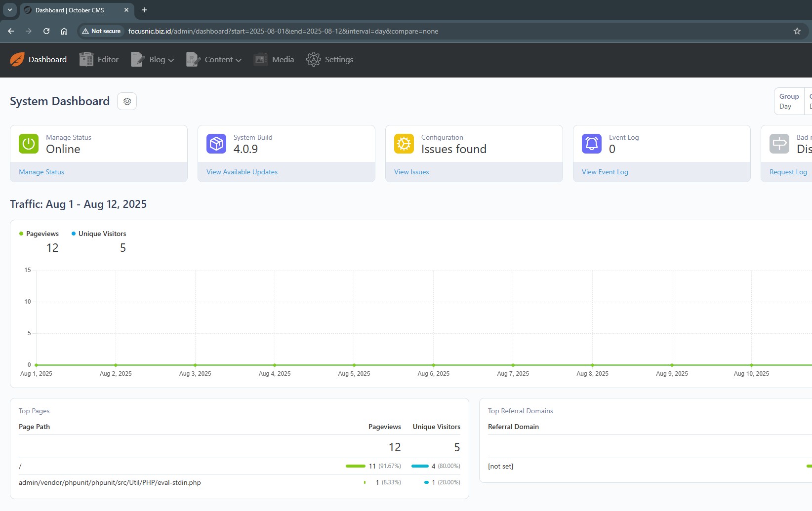Open the Group Day interval selector
Screen dimensions: 812x511
tap(789, 101)
